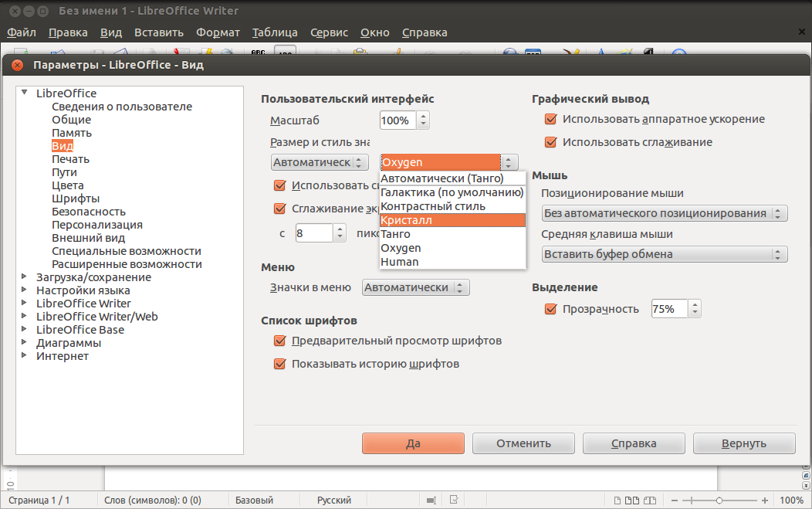
Task: Open the Позиционирование мыши dropdown
Action: tap(665, 213)
